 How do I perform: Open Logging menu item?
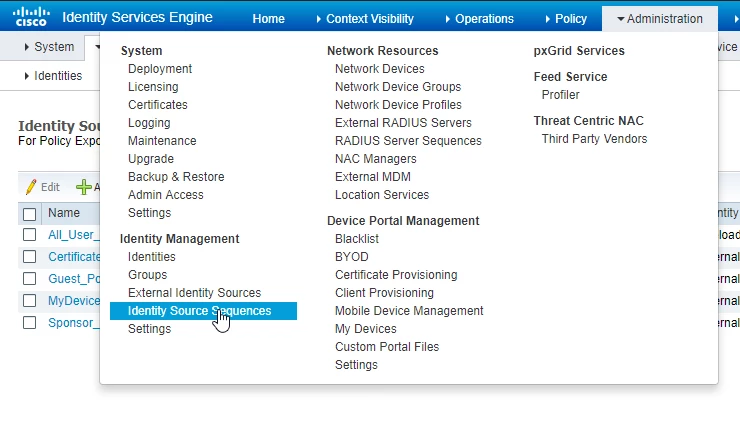pos(149,123)
